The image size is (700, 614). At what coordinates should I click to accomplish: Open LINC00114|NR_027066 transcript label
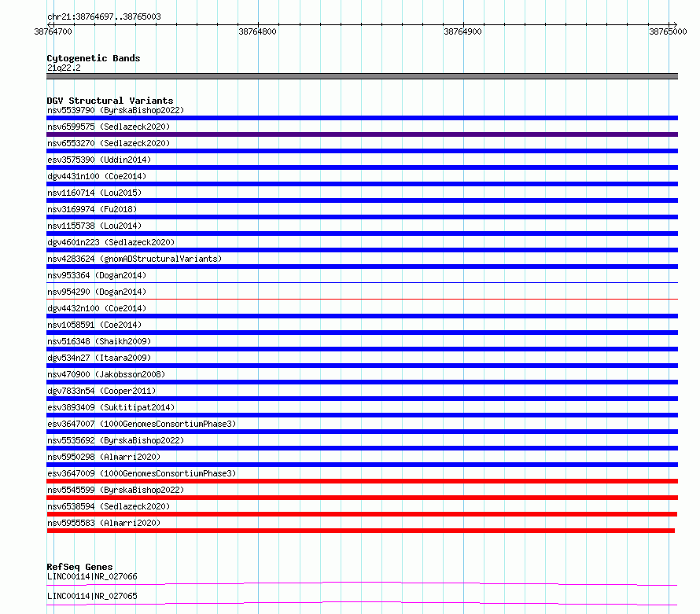pos(92,576)
